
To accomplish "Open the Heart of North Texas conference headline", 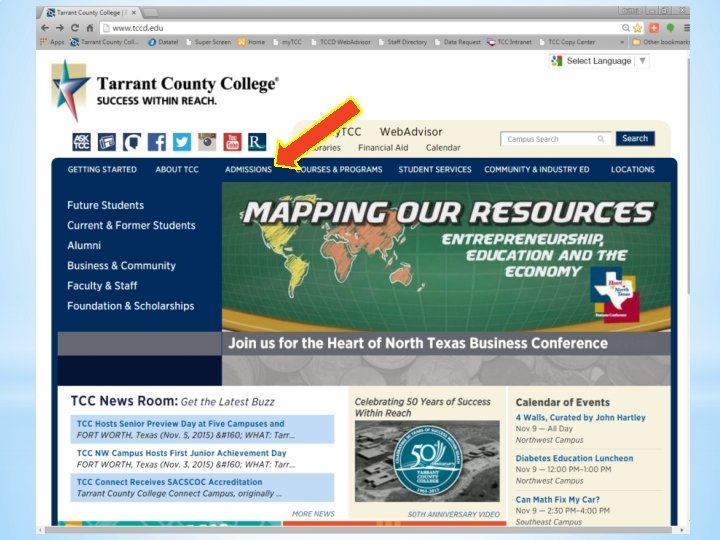I will (x=418, y=343).
